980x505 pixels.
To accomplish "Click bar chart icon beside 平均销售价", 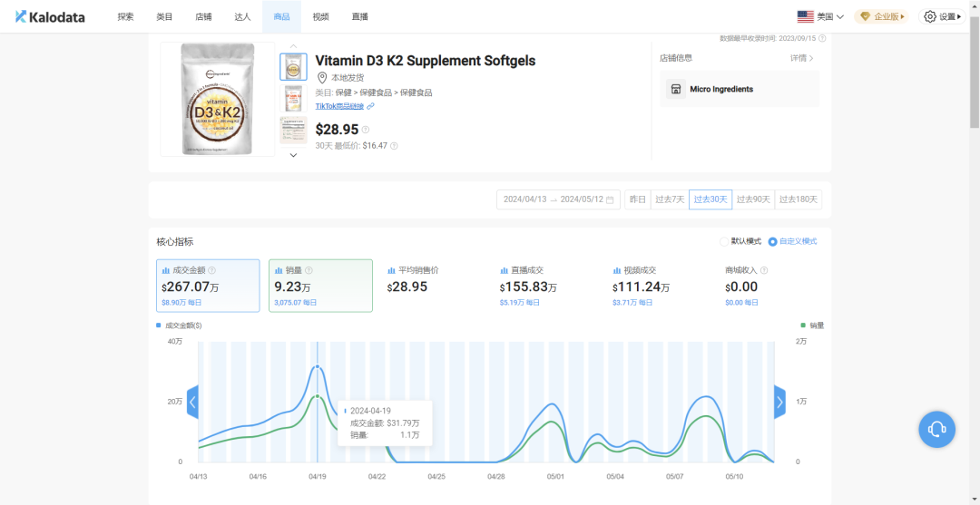I will pyautogui.click(x=391, y=270).
